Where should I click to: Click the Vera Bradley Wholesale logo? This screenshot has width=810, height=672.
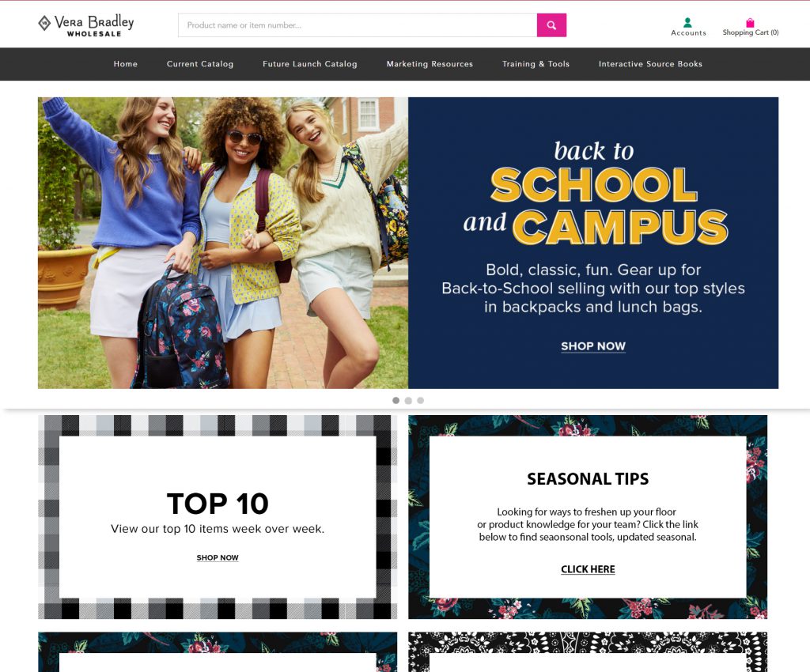[86, 25]
